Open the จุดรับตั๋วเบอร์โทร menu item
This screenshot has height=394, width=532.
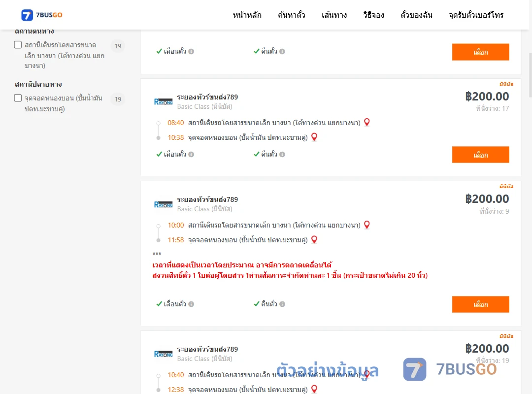click(476, 15)
